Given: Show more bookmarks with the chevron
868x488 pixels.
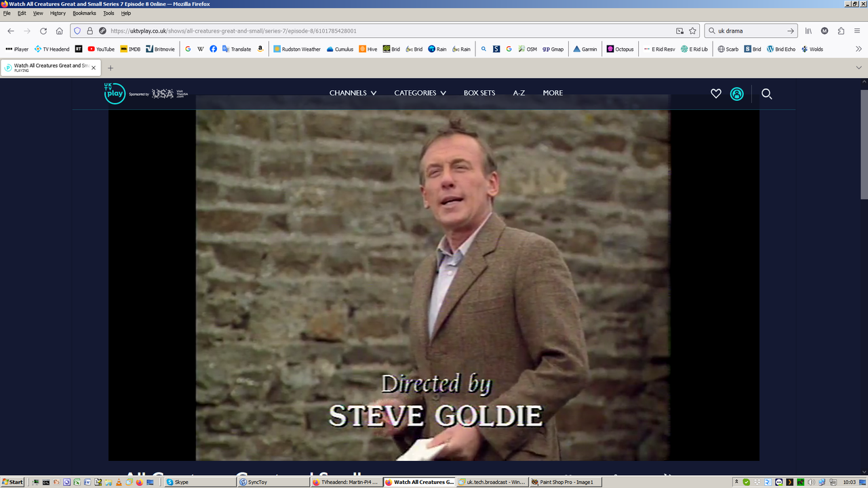Looking at the screenshot, I should click(859, 49).
